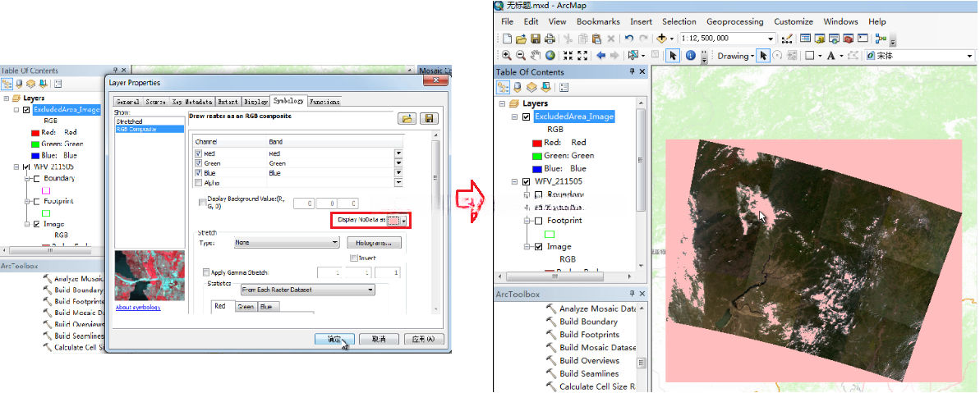Check the Footprint layer checkbox in the right ArcMap window
This screenshot has height=393, width=980.
click(x=538, y=221)
